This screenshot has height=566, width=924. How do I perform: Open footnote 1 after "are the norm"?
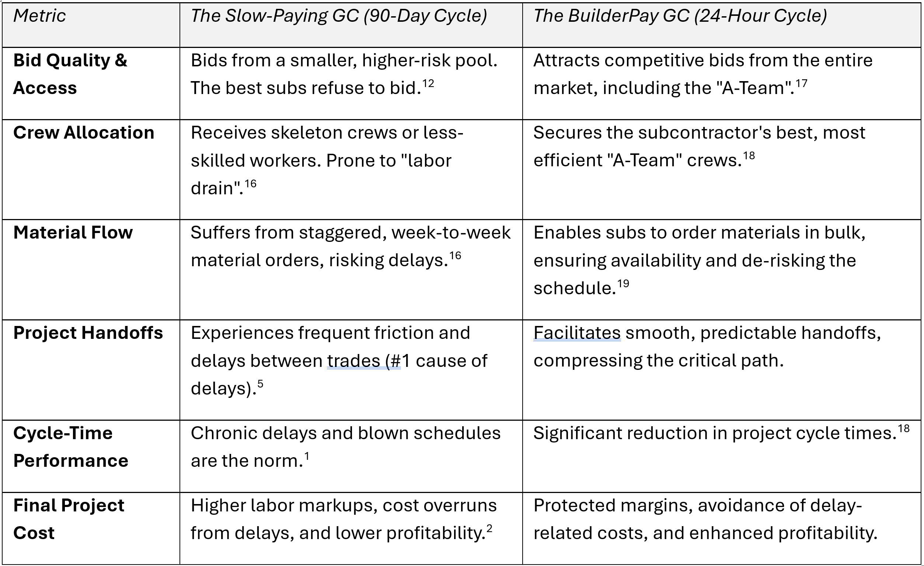click(307, 456)
